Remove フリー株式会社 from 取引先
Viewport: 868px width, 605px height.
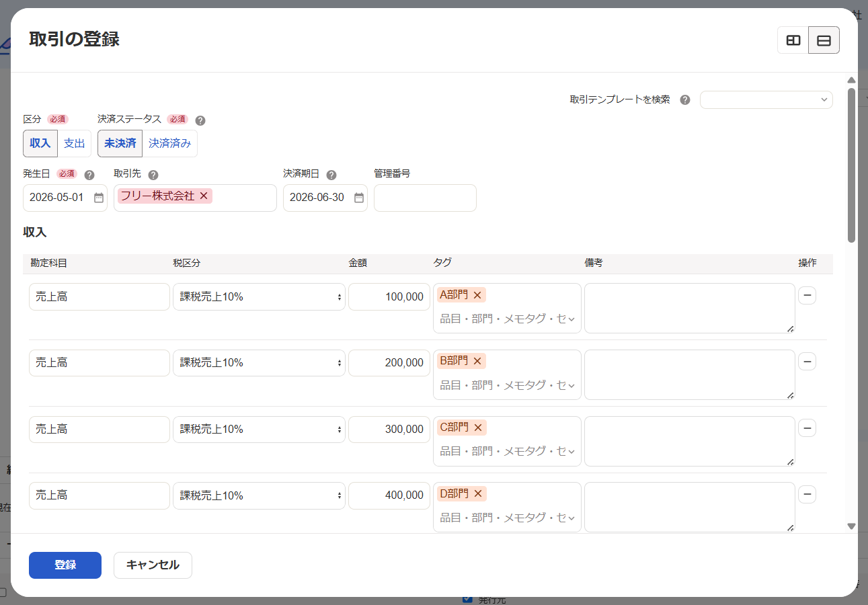(204, 196)
